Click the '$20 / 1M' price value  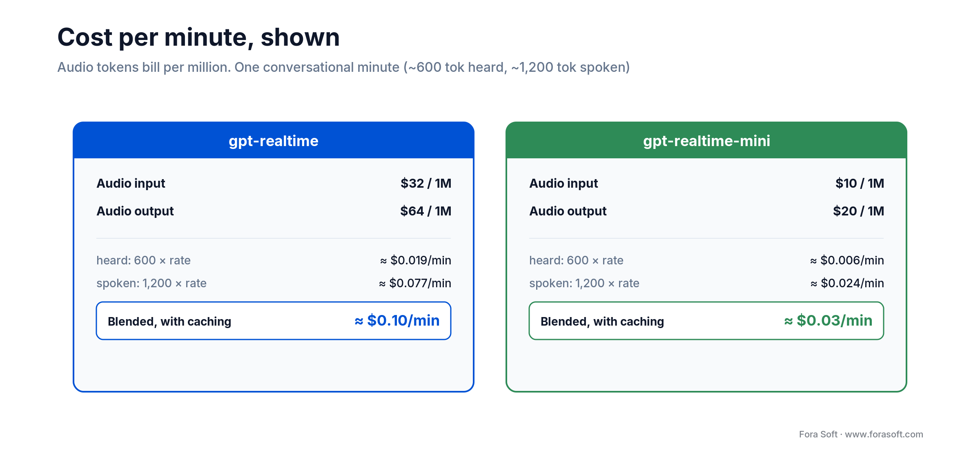coord(858,211)
